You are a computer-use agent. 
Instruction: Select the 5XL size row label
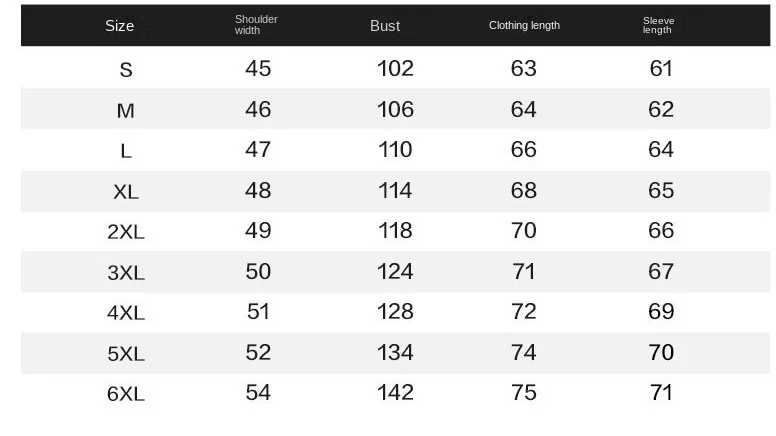click(x=126, y=354)
